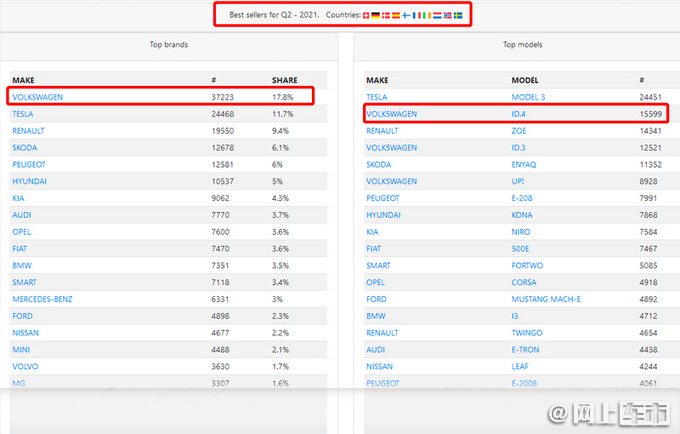Screen dimensions: 680x434
Task: Choose the France flag icon
Action: 417,15
